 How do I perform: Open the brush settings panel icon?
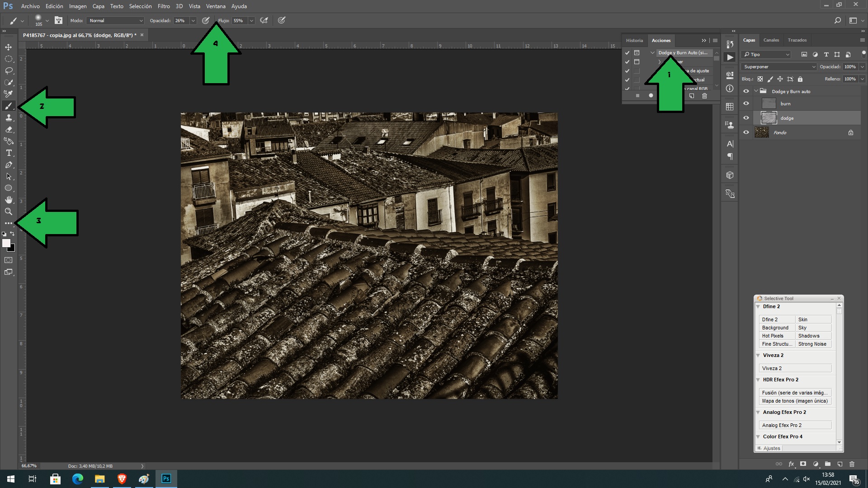pos(58,20)
